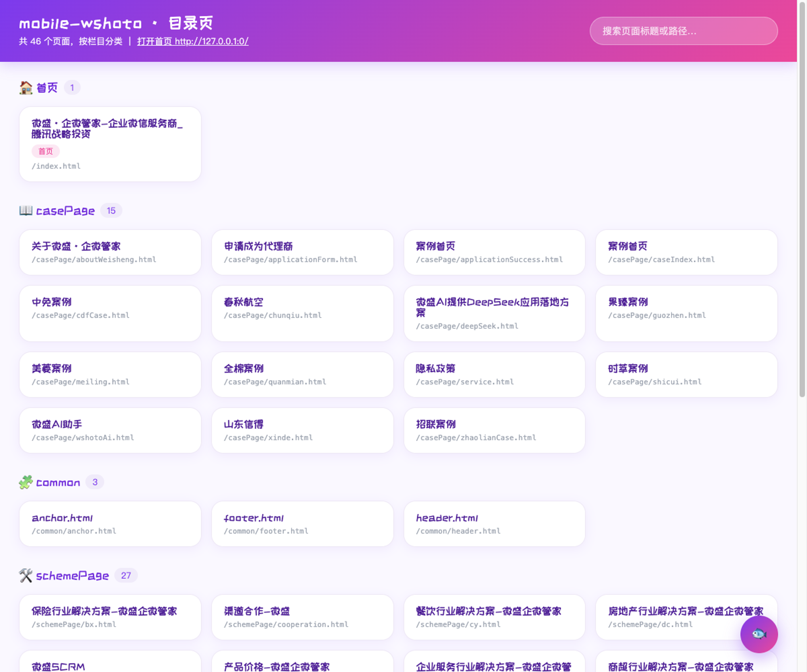Open the 餐饮行业解决方案 card
This screenshot has height=672, width=807.
(x=495, y=618)
